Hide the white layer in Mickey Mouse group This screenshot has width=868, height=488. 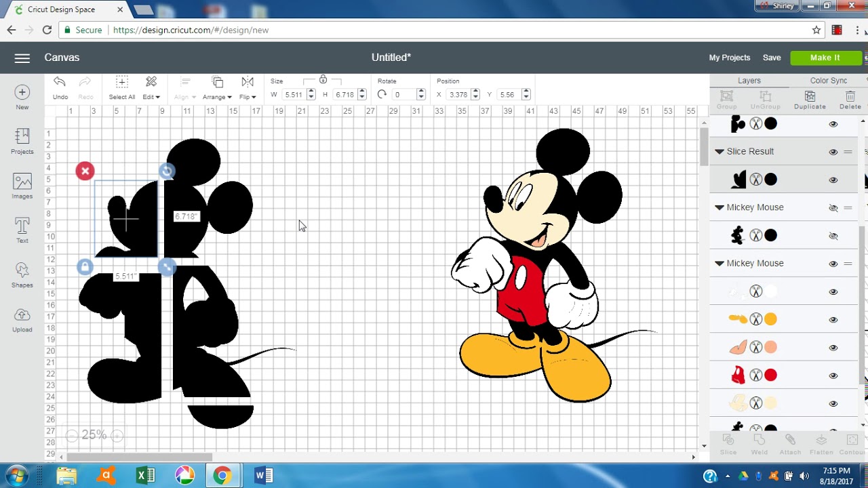pyautogui.click(x=833, y=292)
